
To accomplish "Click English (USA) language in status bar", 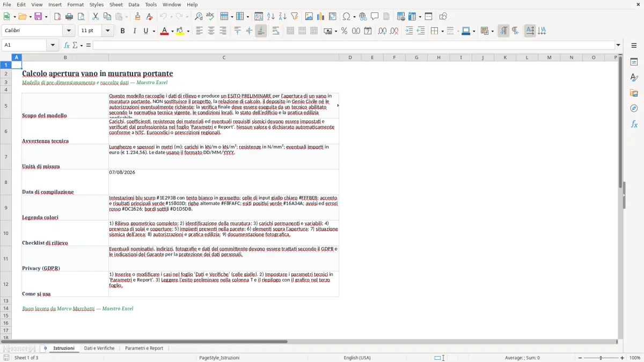I will 357,358.
